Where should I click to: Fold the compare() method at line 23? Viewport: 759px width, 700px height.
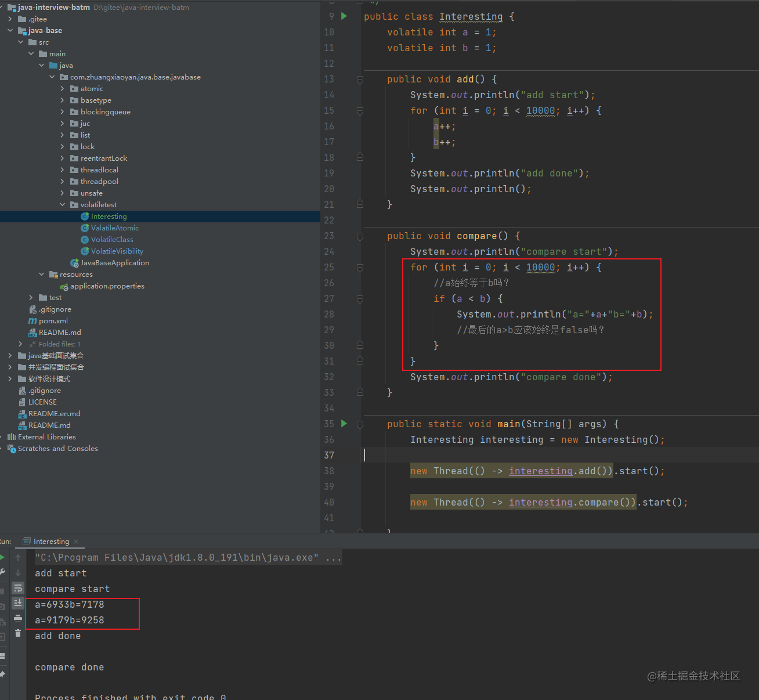[x=360, y=236]
